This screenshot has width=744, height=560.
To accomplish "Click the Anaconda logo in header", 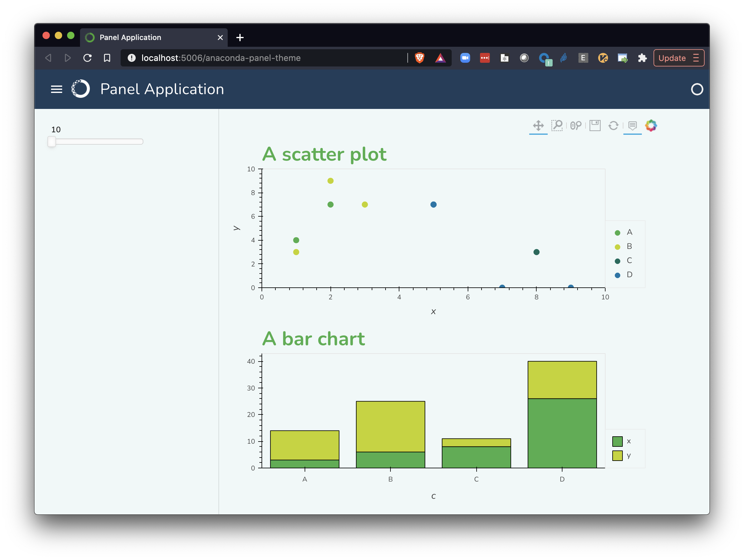I will tap(81, 89).
